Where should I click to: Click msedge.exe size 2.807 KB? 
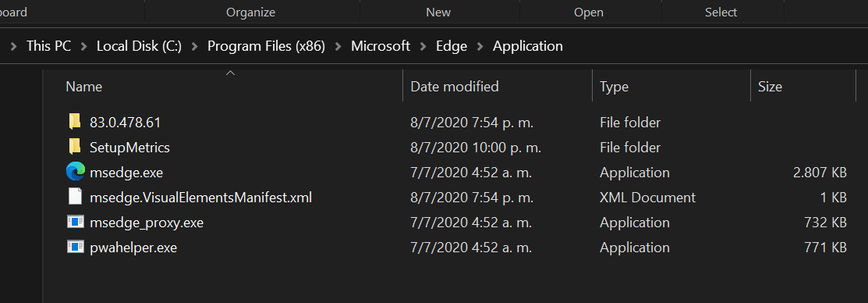[820, 173]
